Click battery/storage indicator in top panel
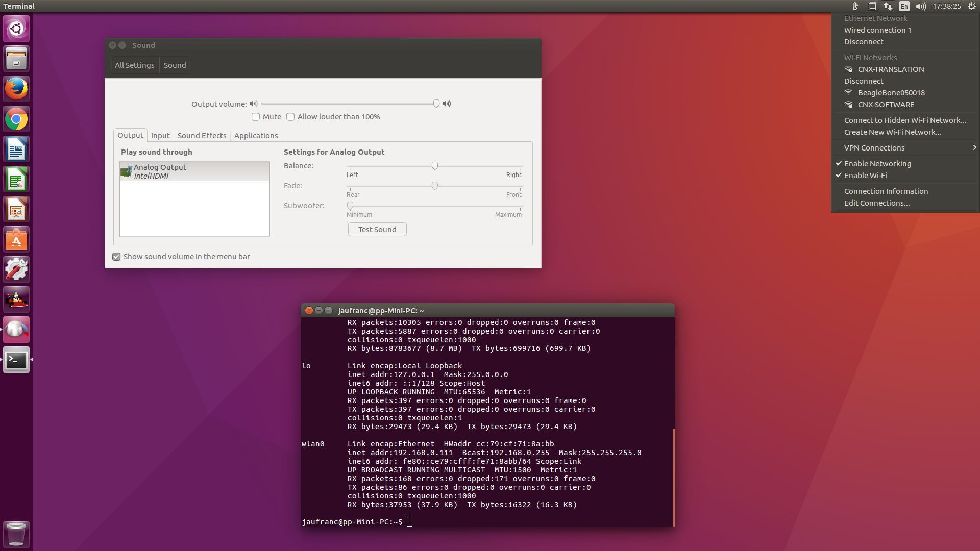Viewport: 980px width, 551px height. tap(872, 6)
